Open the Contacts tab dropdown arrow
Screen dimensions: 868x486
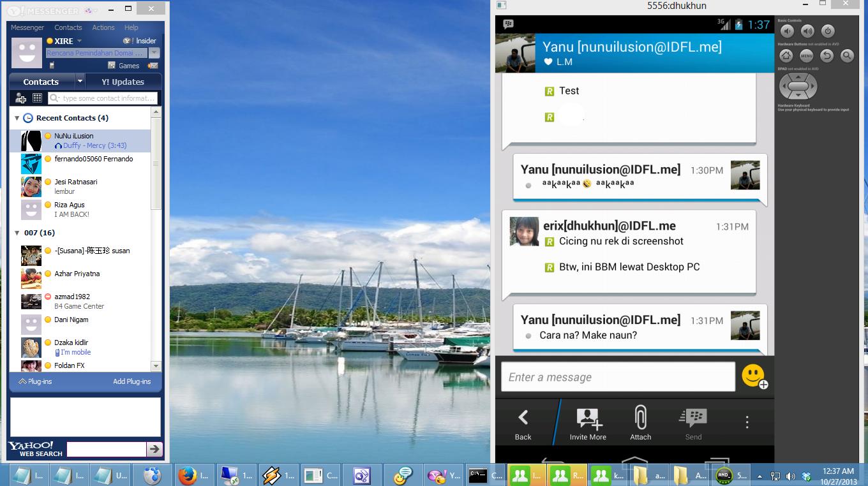coord(80,82)
